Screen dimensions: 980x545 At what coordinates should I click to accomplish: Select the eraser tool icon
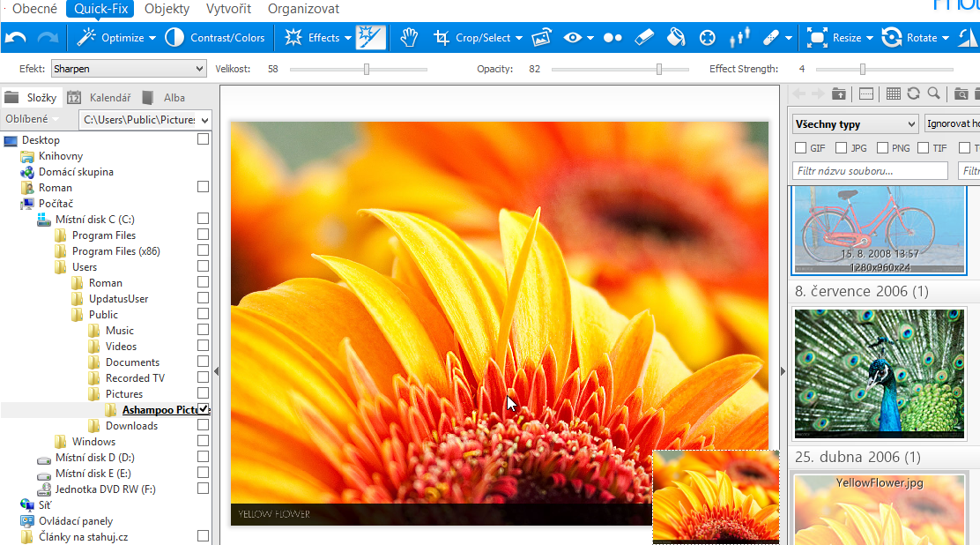point(644,38)
